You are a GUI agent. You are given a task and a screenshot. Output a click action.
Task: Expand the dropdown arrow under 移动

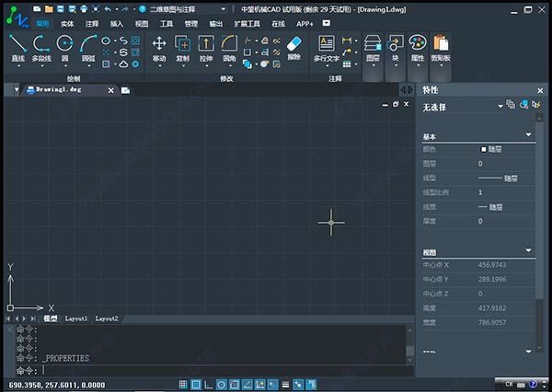159,66
